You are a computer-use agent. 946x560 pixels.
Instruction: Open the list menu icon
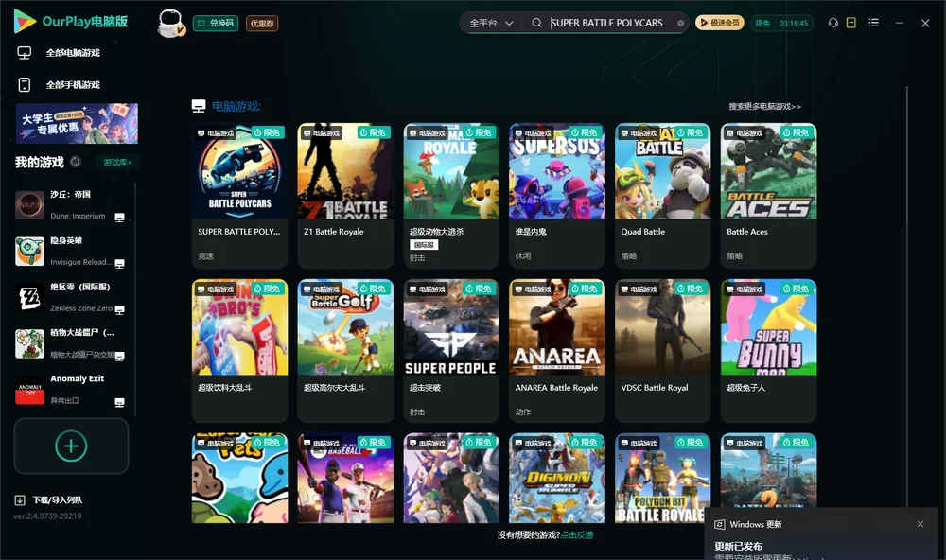click(873, 23)
